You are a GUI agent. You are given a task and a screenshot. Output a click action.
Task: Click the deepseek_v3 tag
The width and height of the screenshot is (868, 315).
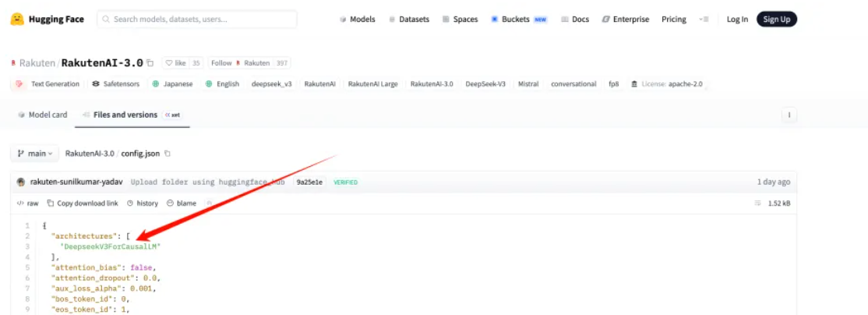point(271,84)
